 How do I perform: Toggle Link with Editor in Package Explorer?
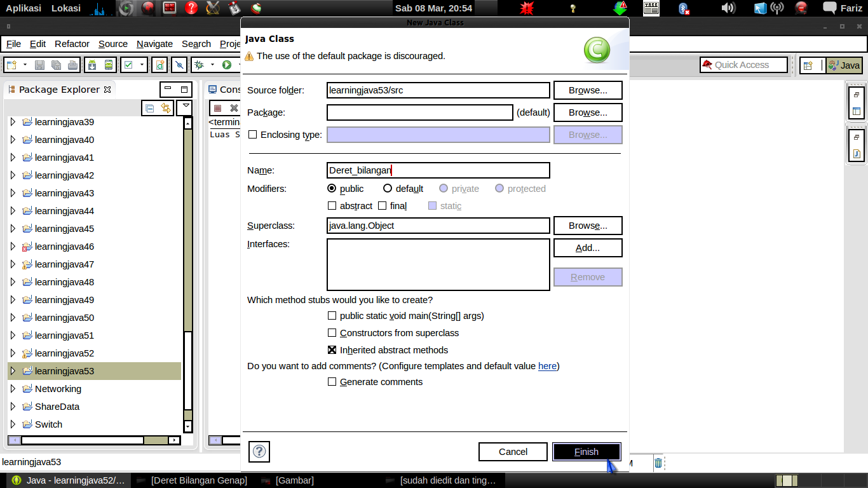[165, 108]
